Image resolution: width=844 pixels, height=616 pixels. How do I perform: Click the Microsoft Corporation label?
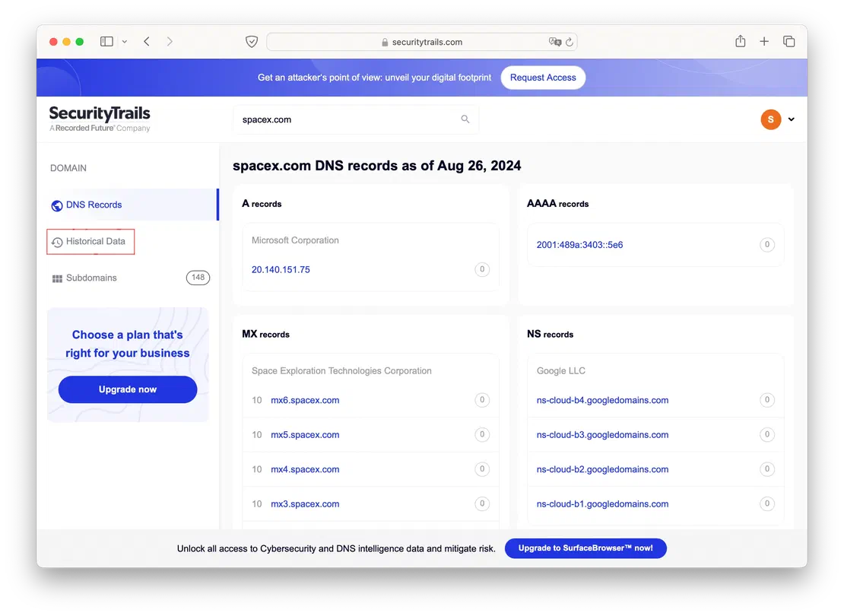(x=295, y=240)
